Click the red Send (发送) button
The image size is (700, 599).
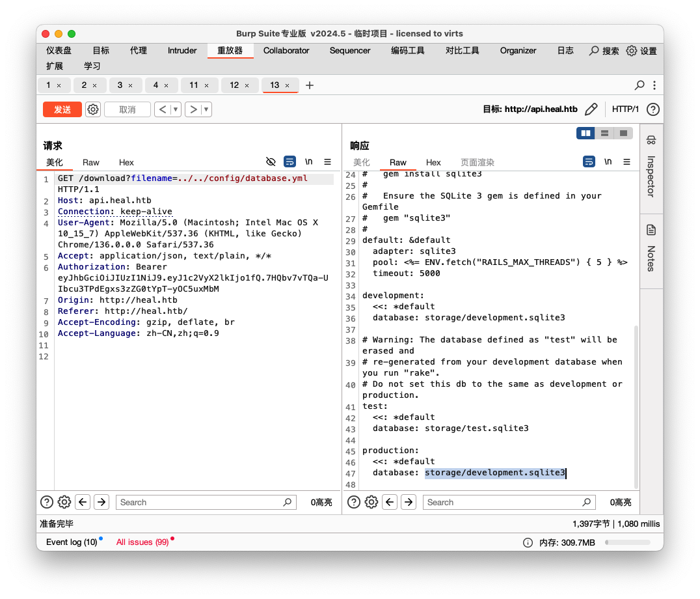point(62,109)
